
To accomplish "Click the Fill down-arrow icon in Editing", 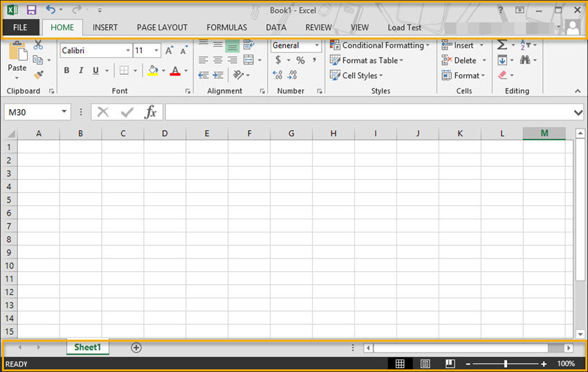I will pos(502,60).
